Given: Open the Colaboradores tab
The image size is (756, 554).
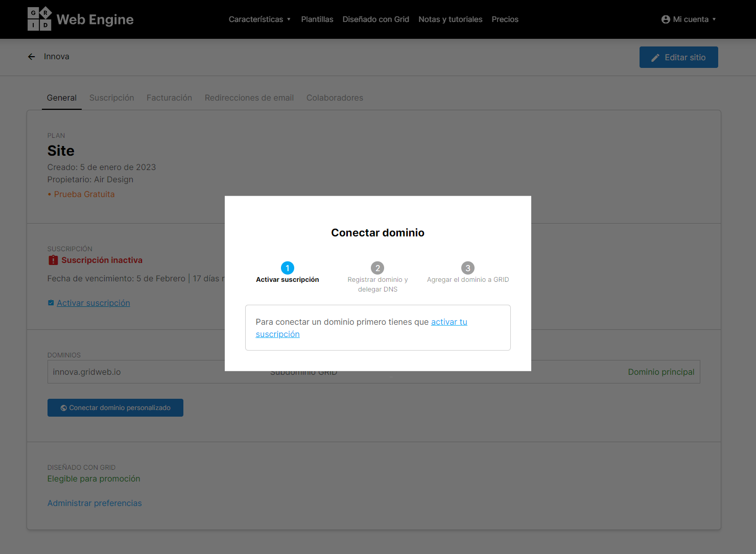Looking at the screenshot, I should 335,98.
